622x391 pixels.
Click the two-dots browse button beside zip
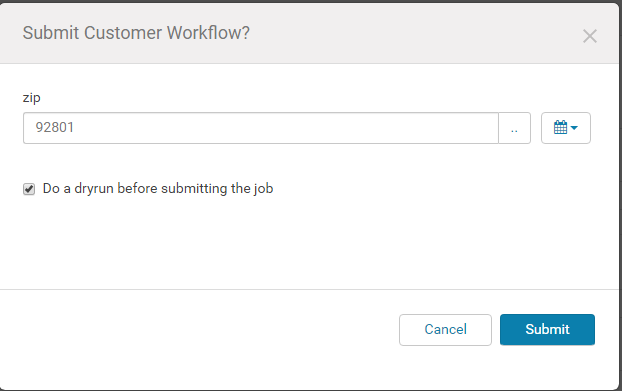click(514, 128)
